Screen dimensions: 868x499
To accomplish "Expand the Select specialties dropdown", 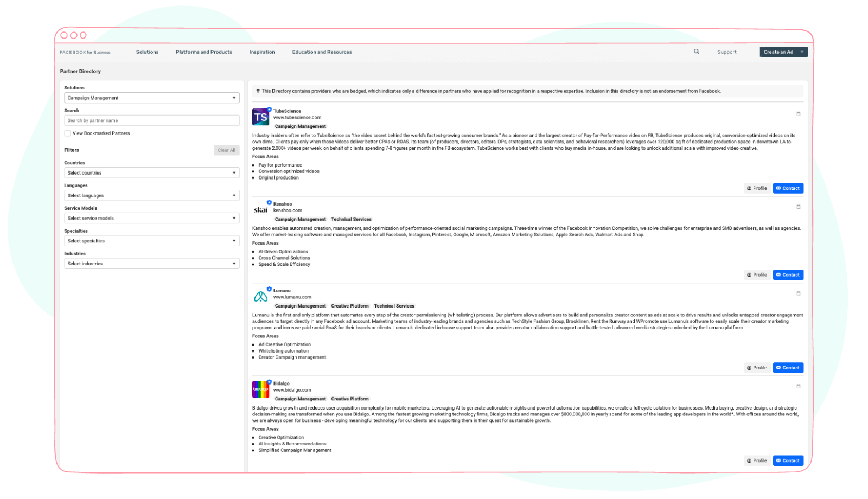I will coord(151,241).
